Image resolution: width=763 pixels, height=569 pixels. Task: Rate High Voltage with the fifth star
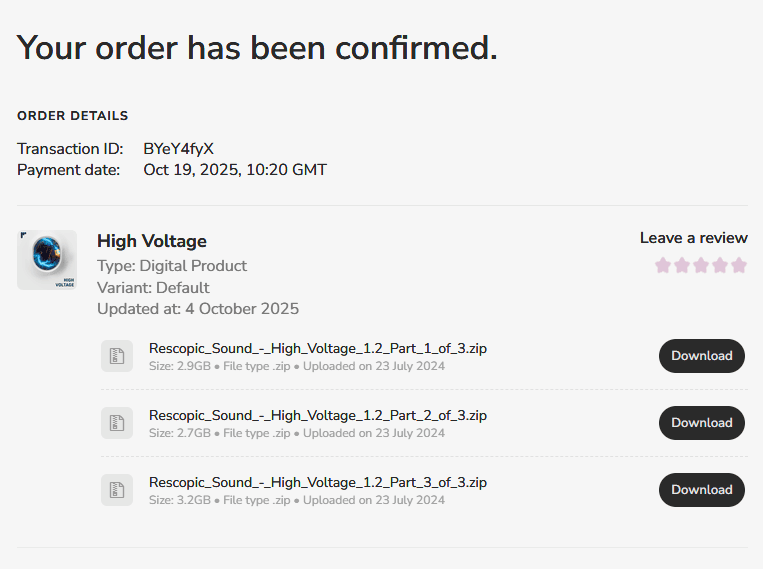[x=739, y=265]
